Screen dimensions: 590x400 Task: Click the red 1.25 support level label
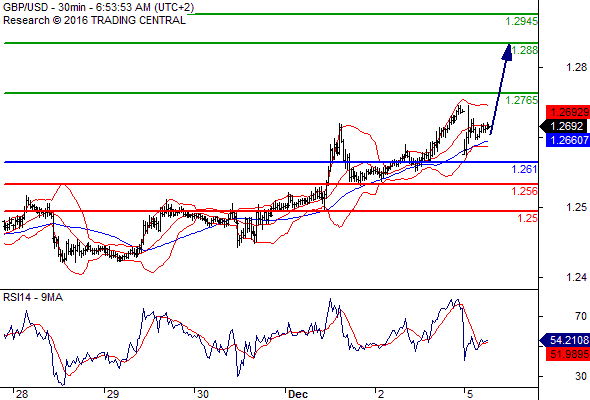pos(528,218)
